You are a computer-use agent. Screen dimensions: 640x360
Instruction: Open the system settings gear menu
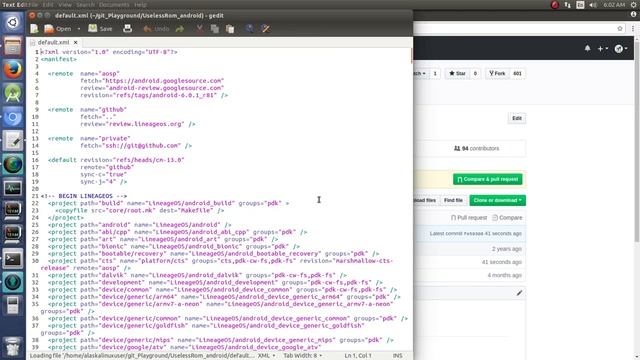(634, 4)
